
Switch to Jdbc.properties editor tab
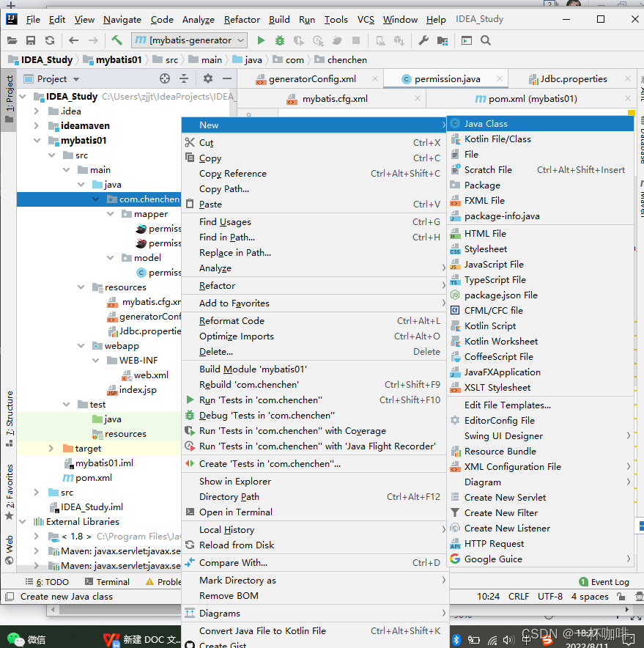point(568,79)
